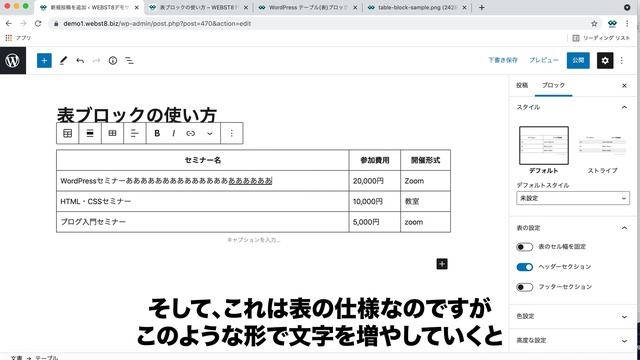The height and width of the screenshot is (360, 640).
Task: Click the HTML・CSSセミナー cell
Action: tap(203, 201)
